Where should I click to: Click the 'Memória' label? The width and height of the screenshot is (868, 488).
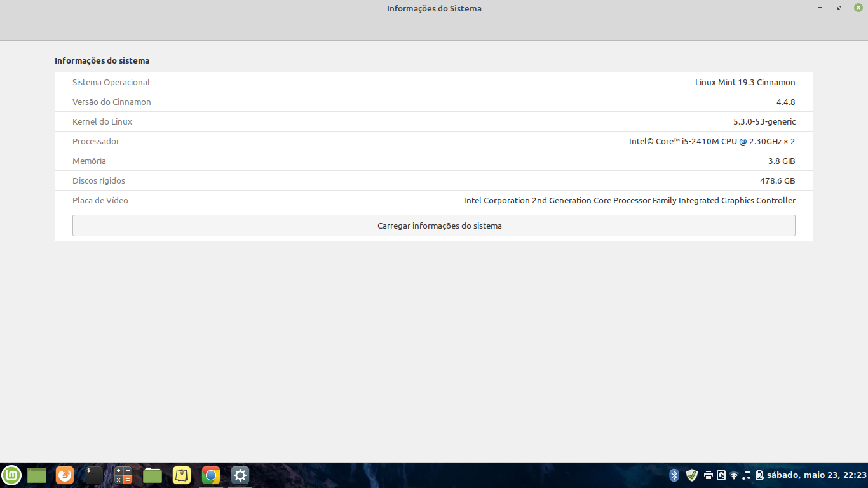tap(90, 161)
